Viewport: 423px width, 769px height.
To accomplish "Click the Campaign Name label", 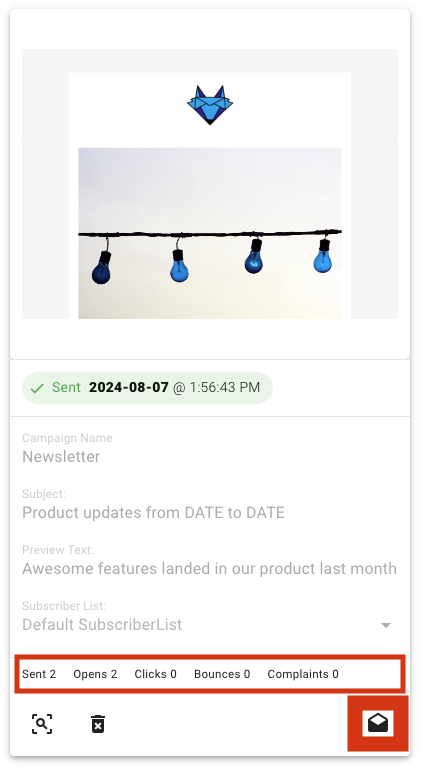I will (x=67, y=438).
